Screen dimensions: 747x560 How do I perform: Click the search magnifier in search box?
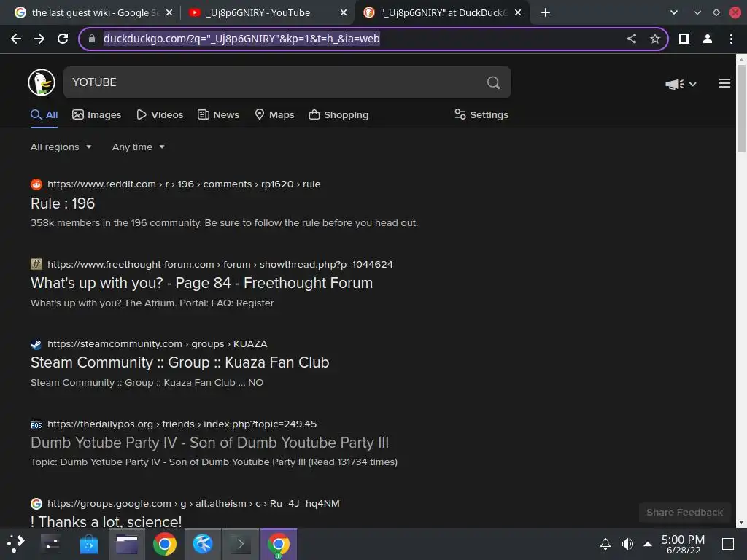click(494, 83)
